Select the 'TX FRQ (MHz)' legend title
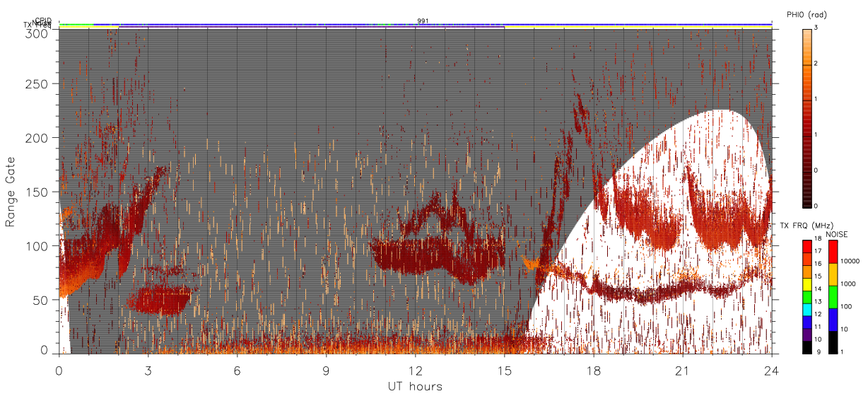Screen dimensions: 868x401 pos(805,226)
